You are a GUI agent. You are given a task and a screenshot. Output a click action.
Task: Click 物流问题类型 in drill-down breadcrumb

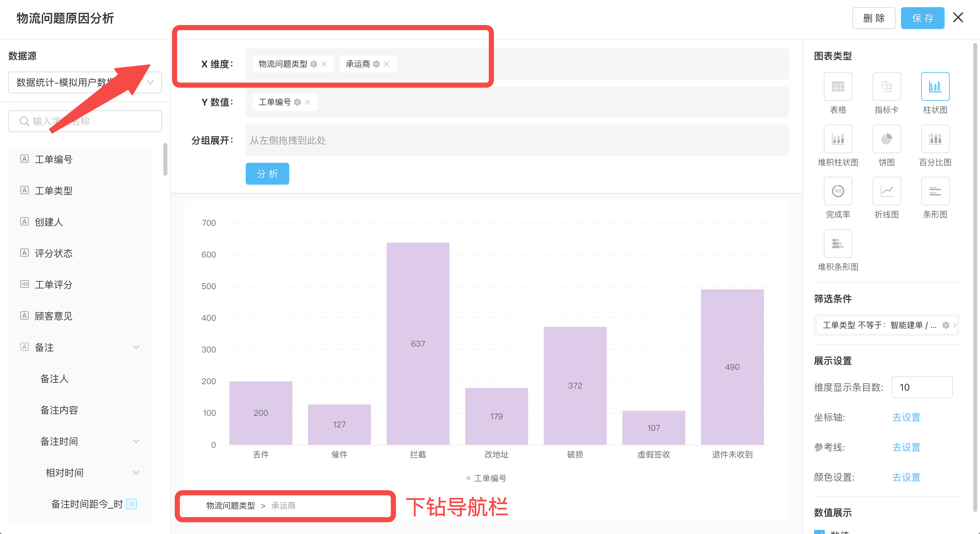click(231, 505)
